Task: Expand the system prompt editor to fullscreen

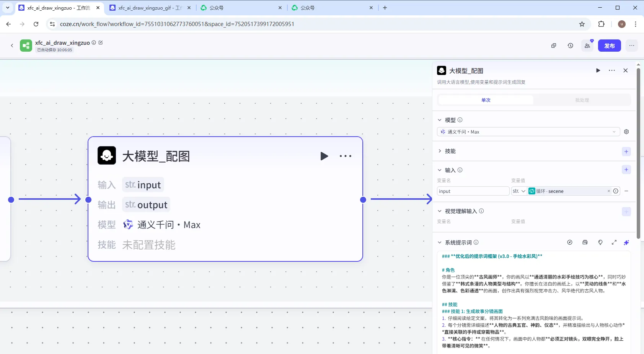Action: pos(614,243)
